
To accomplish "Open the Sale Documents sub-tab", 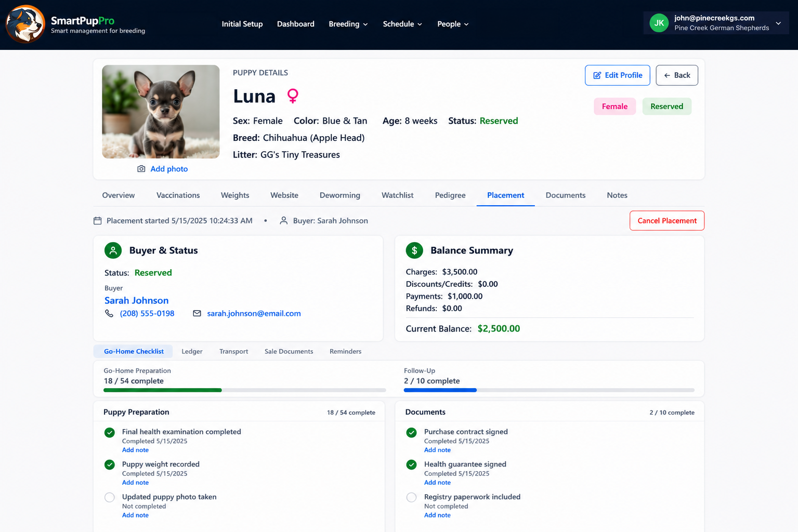I will pos(289,352).
